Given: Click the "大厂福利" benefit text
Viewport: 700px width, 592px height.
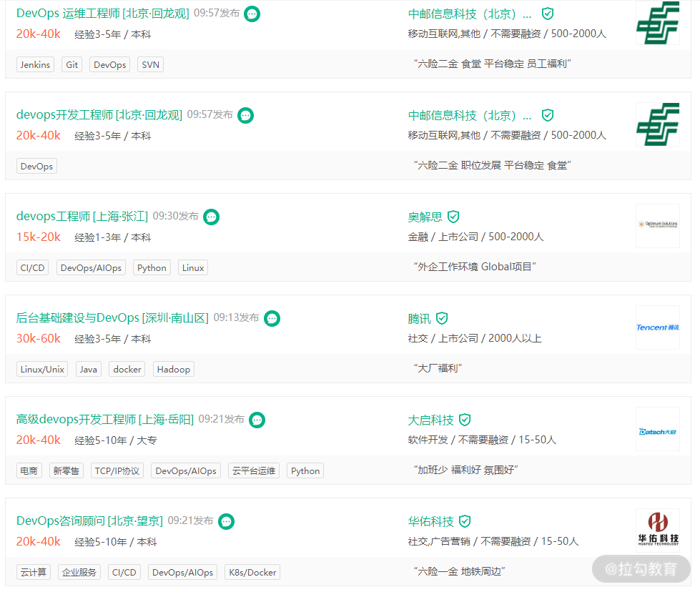Looking at the screenshot, I should 438,368.
